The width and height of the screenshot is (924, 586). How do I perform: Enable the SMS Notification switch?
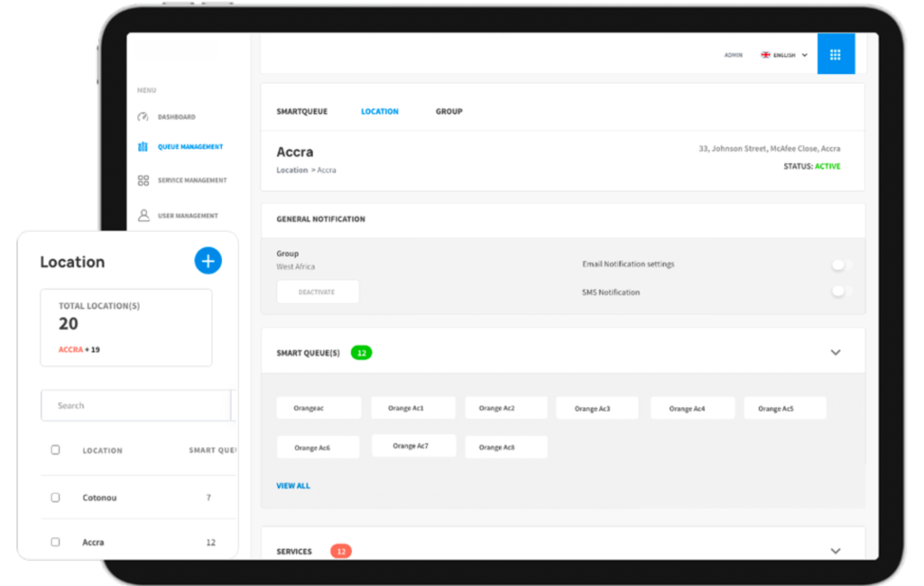click(841, 292)
